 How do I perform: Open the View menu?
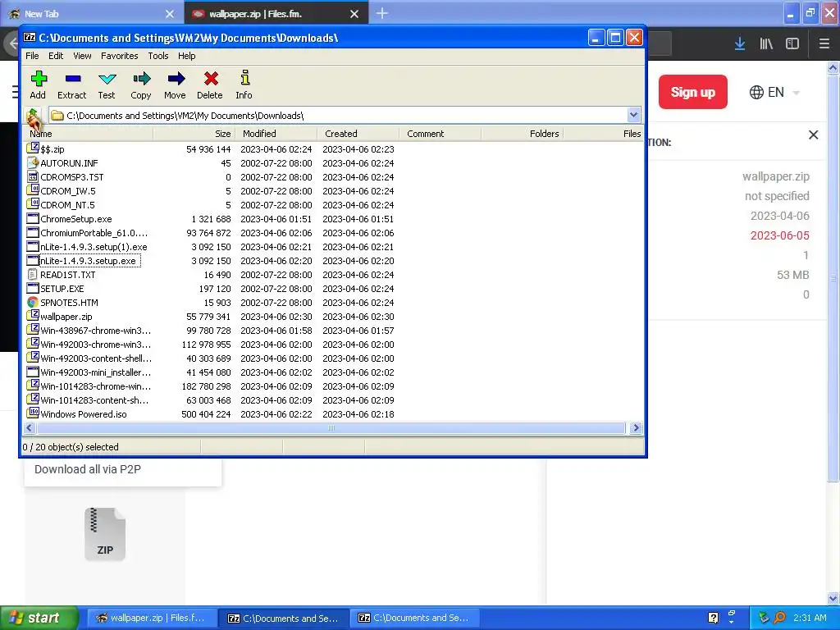click(82, 56)
